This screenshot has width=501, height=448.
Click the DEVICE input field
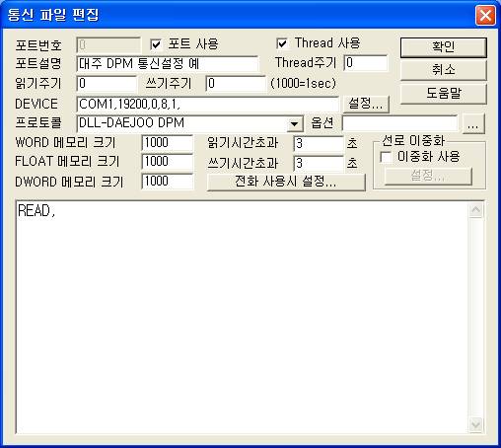pyautogui.click(x=207, y=105)
